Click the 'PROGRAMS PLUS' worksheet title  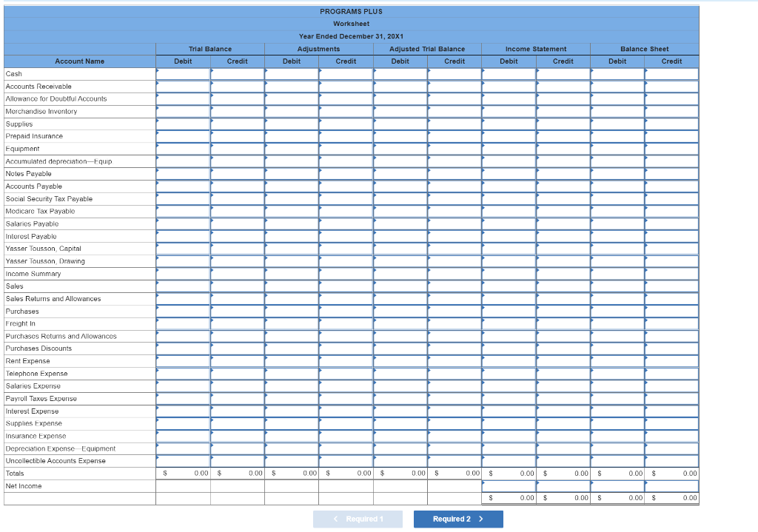click(x=352, y=11)
